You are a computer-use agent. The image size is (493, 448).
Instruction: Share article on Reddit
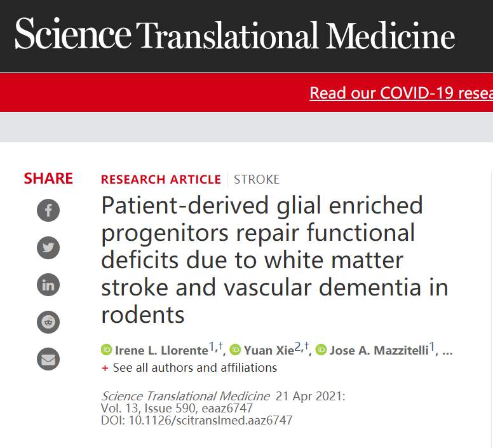pyautogui.click(x=48, y=322)
